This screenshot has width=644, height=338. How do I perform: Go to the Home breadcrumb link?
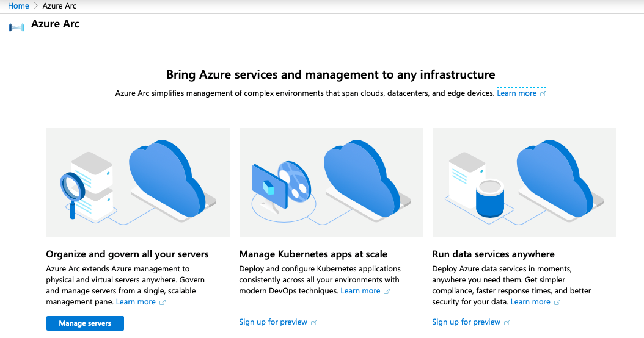pos(18,5)
